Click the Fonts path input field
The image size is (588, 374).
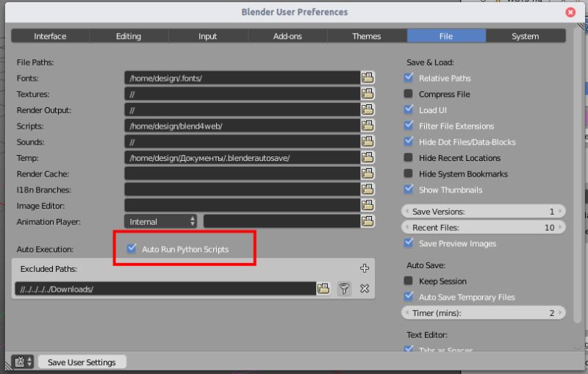pyautogui.click(x=243, y=78)
